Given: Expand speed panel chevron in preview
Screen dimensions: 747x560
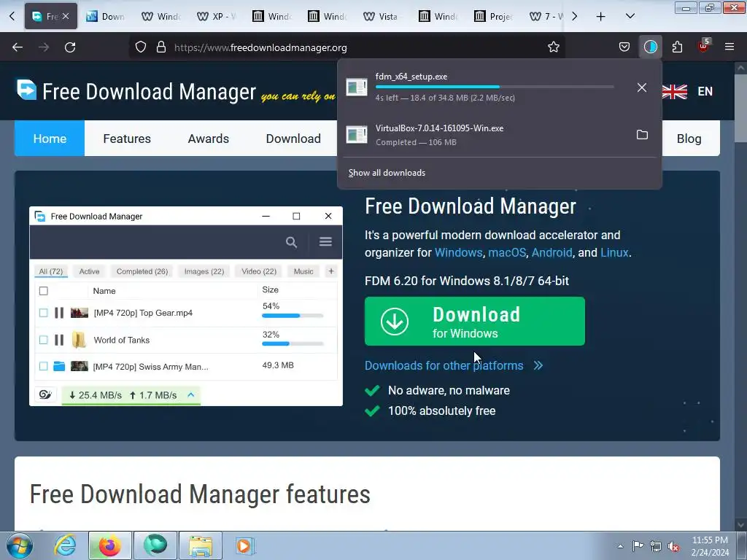Looking at the screenshot, I should 191,394.
